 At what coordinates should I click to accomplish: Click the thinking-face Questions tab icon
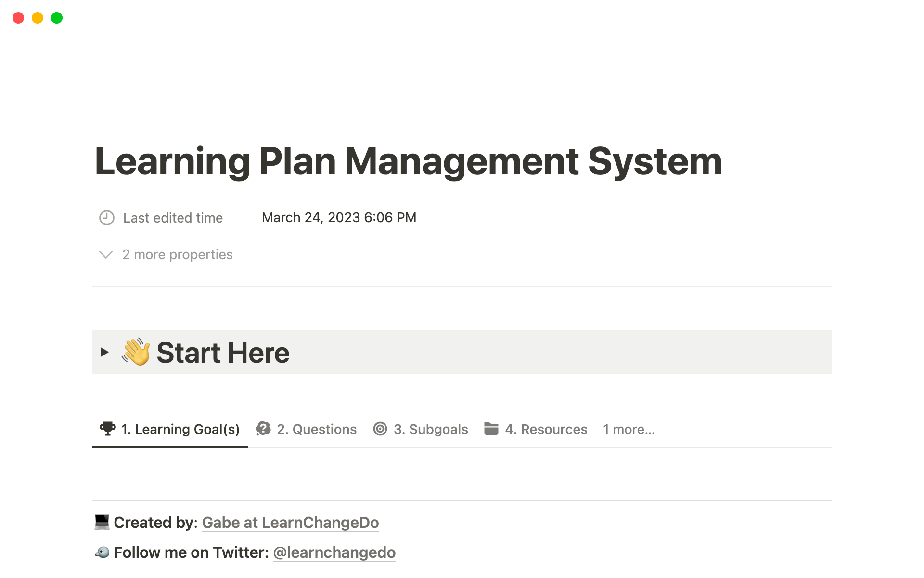[x=263, y=429]
